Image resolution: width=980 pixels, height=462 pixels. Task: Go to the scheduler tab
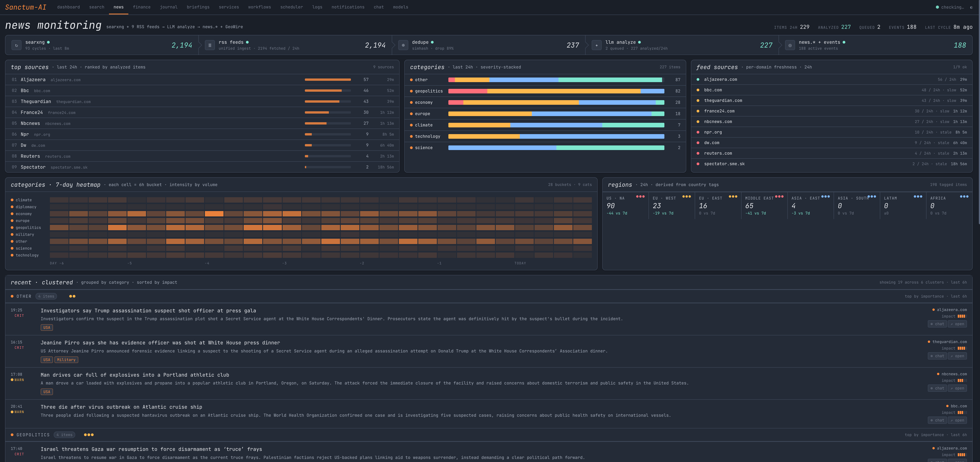coord(291,7)
